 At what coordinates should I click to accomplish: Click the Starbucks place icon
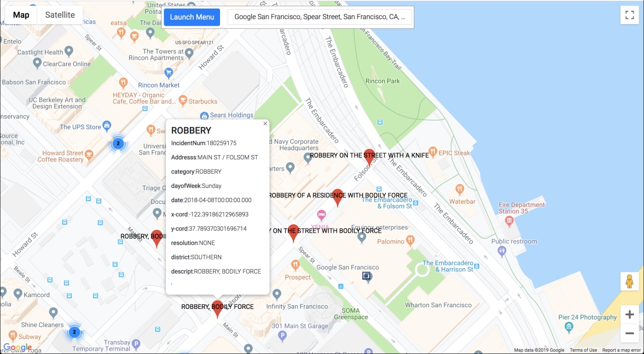(x=182, y=101)
